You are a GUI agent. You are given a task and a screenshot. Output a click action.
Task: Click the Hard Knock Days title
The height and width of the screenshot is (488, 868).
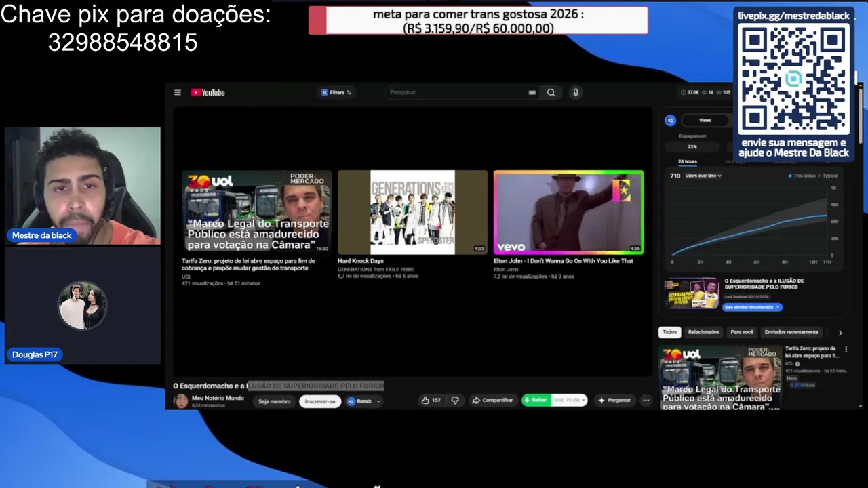coord(361,261)
